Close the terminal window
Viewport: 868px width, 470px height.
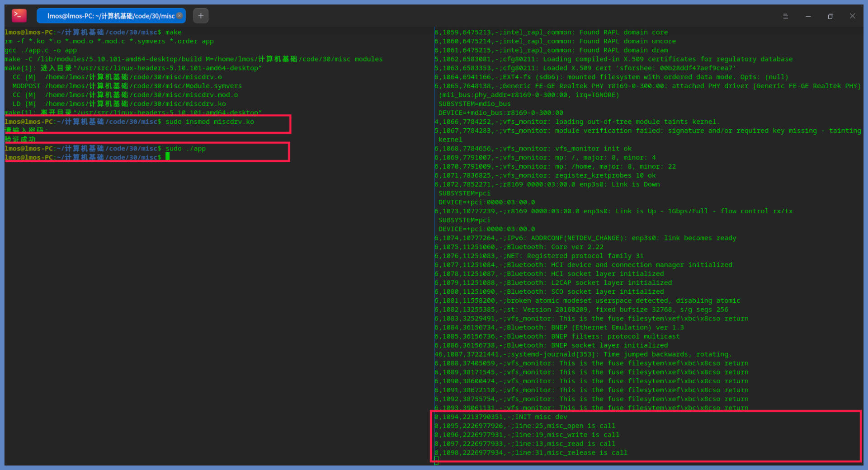[852, 16]
